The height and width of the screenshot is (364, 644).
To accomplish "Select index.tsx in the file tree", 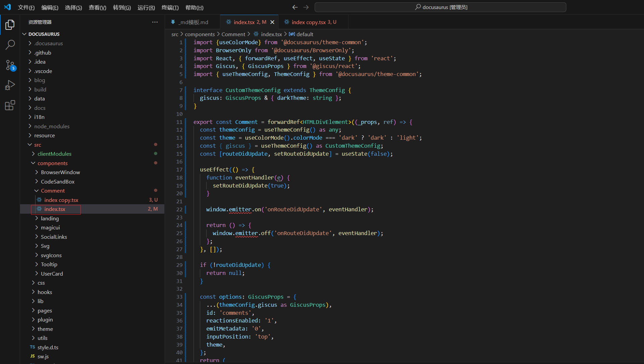I will pyautogui.click(x=92, y=209).
